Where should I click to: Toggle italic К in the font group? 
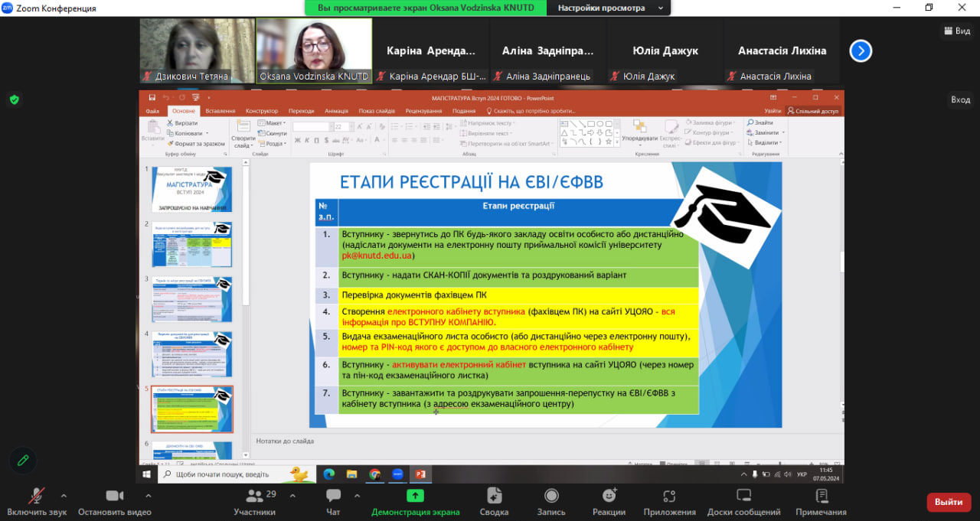coord(307,140)
